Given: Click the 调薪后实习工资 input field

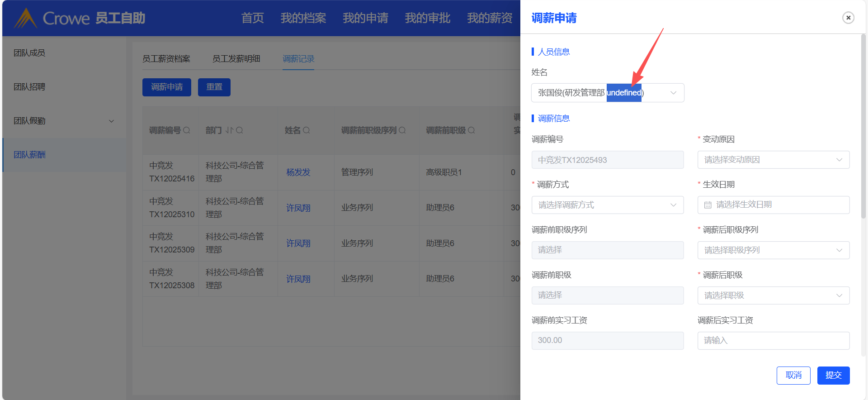Looking at the screenshot, I should (x=773, y=340).
